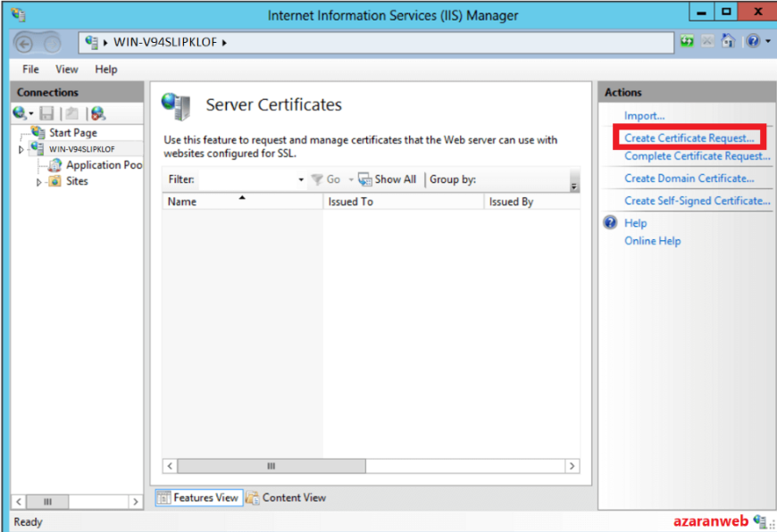Open the View menu
Image resolution: width=777 pixels, height=532 pixels.
point(66,70)
